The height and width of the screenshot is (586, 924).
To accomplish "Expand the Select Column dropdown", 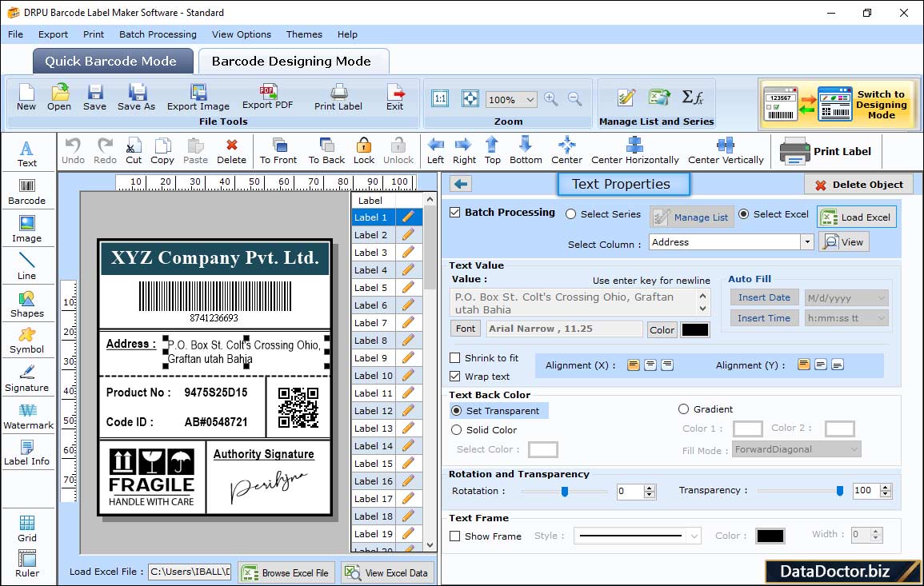I will point(806,242).
